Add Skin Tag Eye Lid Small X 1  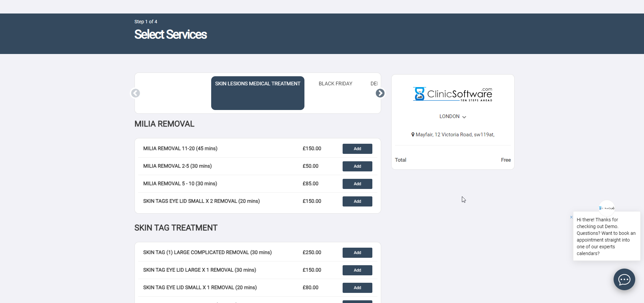(x=357, y=288)
